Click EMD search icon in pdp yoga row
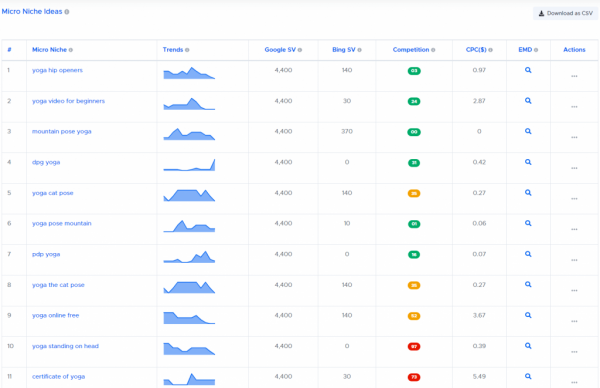The image size is (600, 388). 528,254
